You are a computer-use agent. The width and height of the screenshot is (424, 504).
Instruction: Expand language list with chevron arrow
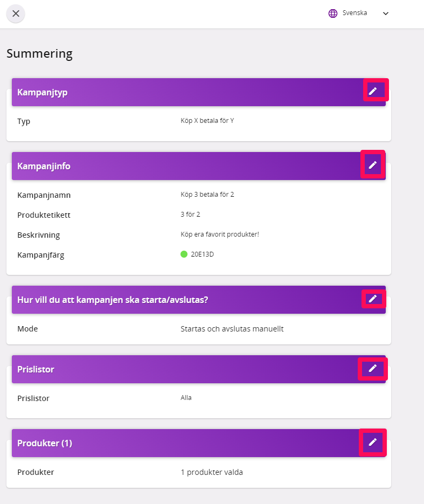click(386, 13)
